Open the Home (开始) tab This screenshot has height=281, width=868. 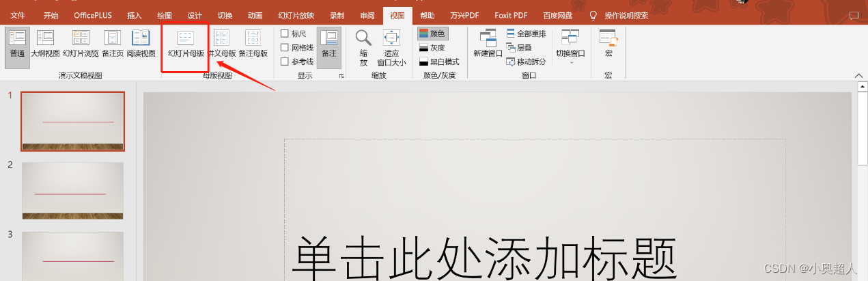[51, 15]
